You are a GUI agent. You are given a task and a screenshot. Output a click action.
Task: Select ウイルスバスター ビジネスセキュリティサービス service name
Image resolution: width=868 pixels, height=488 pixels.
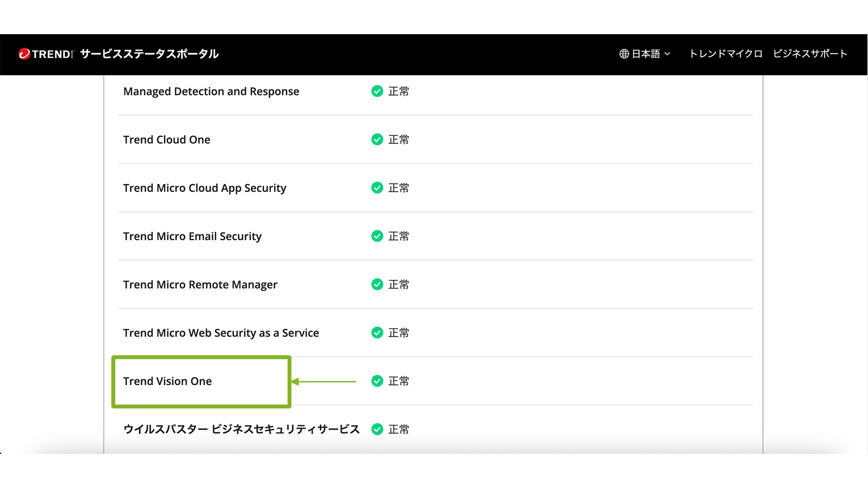point(241,429)
